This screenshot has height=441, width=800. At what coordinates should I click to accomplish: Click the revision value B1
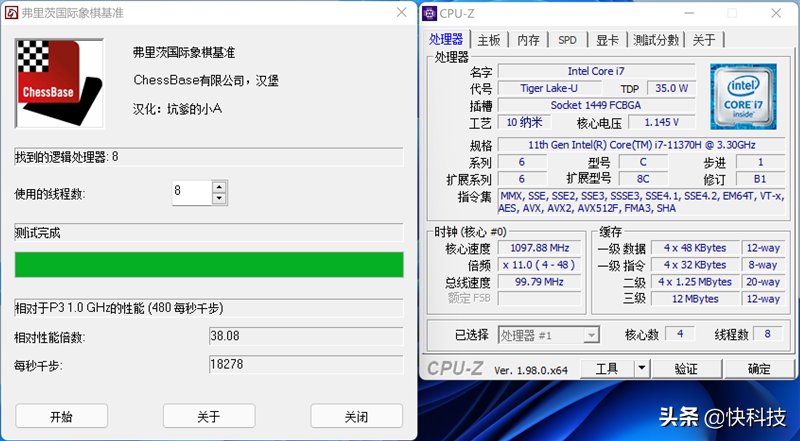pos(760,179)
